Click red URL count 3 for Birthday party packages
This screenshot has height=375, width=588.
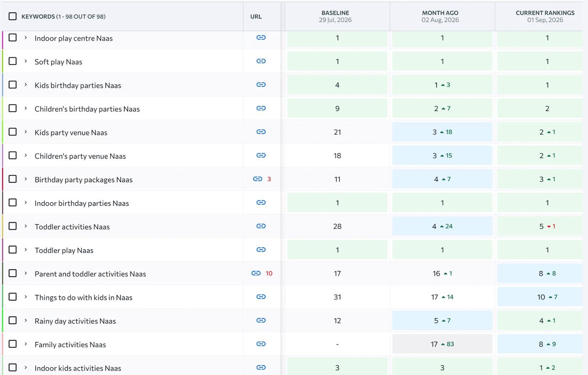tap(269, 179)
